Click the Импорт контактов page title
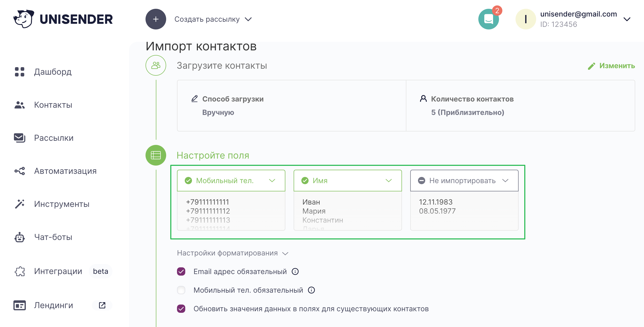Image resolution: width=644 pixels, height=327 pixels. point(201,46)
